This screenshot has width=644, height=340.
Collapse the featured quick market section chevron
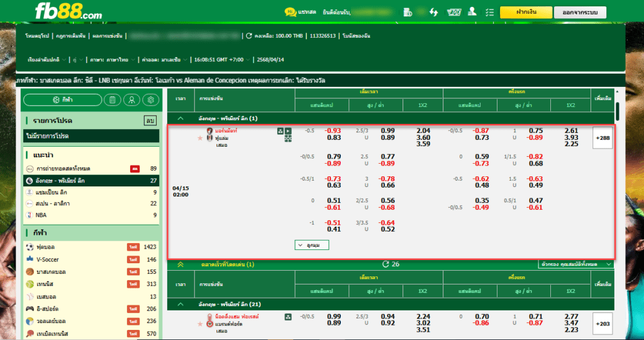[x=180, y=264]
